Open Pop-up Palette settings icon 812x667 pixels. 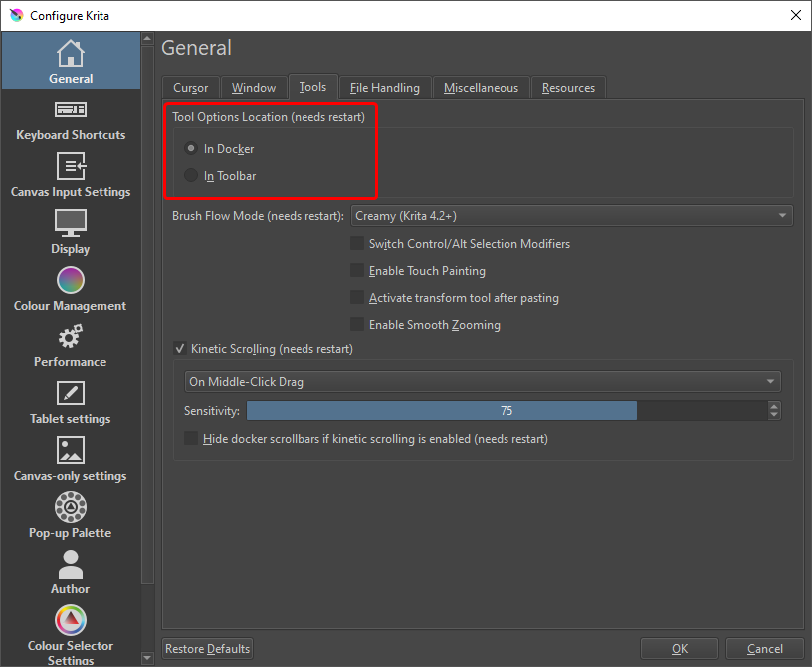[x=71, y=507]
